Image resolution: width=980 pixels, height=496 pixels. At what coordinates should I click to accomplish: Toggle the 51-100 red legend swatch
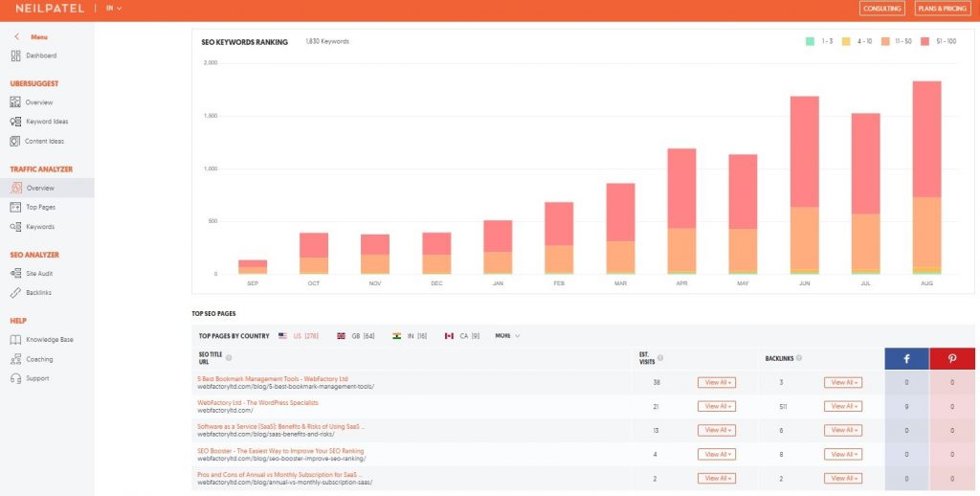coord(925,41)
